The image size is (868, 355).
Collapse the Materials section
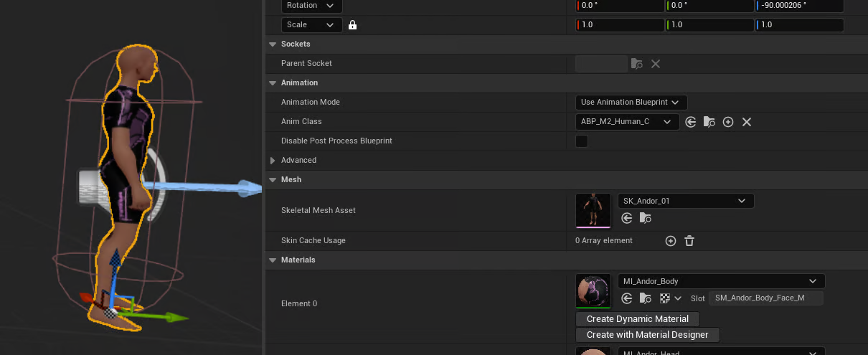[273, 260]
